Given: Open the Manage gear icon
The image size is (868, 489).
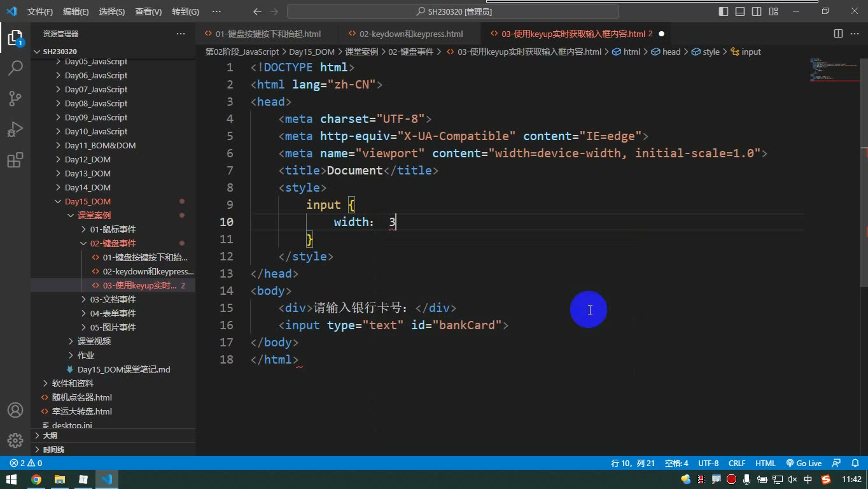Looking at the screenshot, I should (15, 441).
